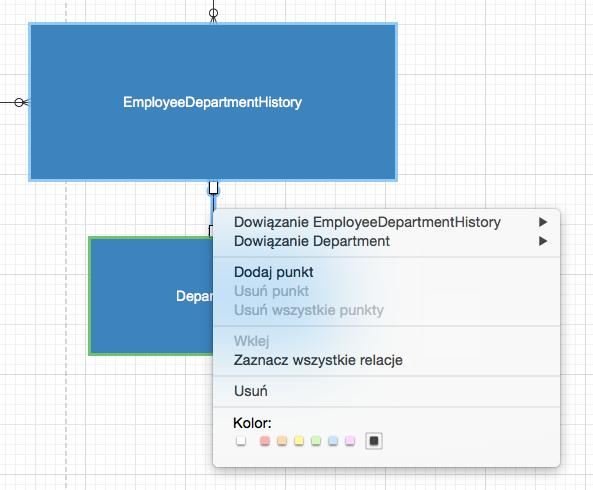Screen dimensions: 593x490
Task: Pick the green color swatch
Action: pyautogui.click(x=316, y=441)
